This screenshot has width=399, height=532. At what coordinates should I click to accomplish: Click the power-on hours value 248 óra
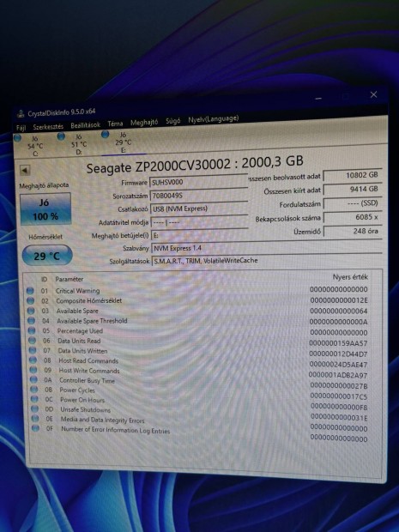(353, 231)
